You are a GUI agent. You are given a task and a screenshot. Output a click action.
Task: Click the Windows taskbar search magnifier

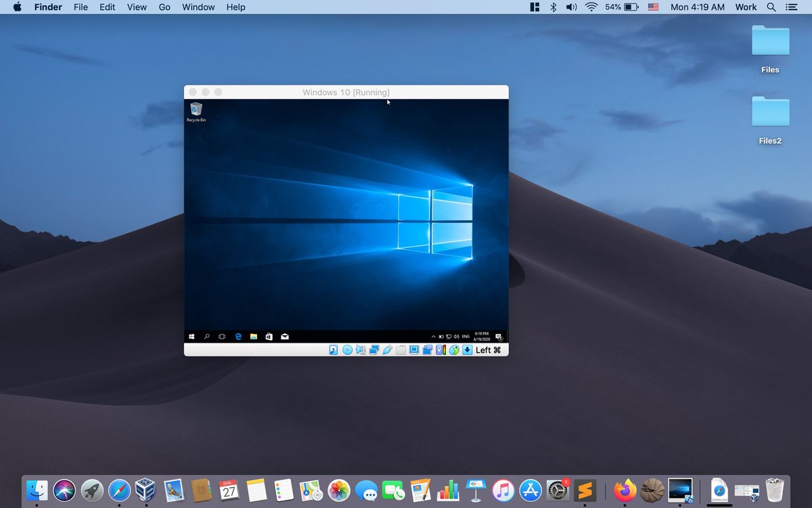(x=206, y=337)
